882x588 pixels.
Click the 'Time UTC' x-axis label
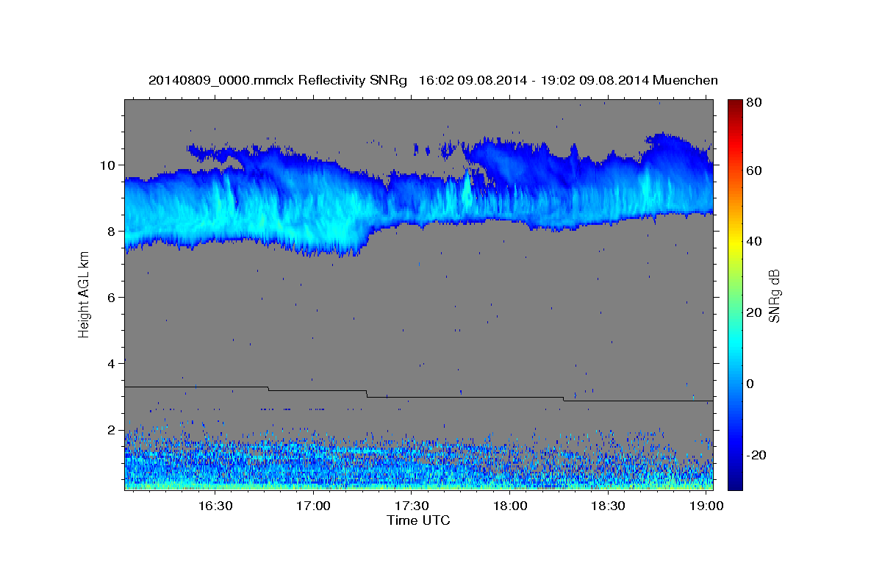point(418,520)
